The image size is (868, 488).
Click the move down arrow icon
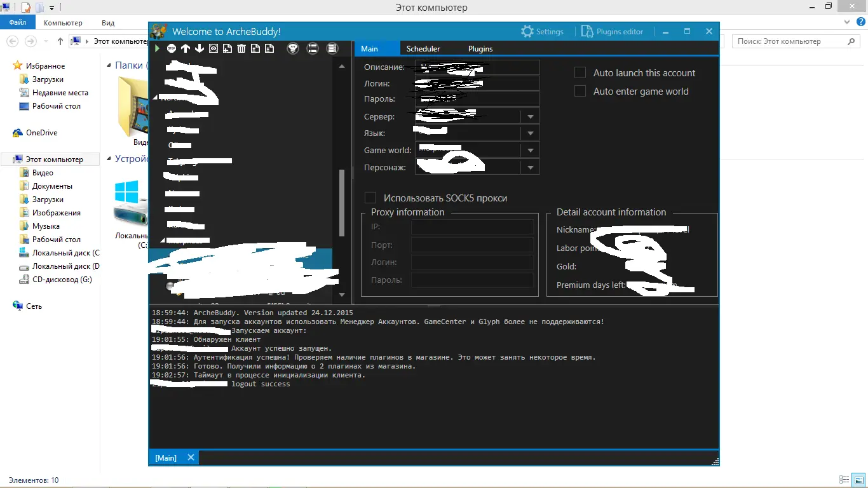click(200, 48)
